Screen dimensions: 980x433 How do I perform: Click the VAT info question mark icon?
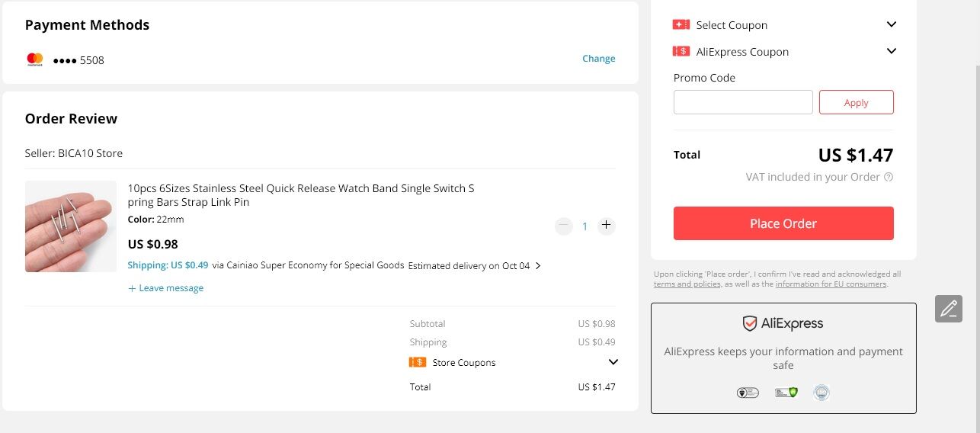coord(889,177)
